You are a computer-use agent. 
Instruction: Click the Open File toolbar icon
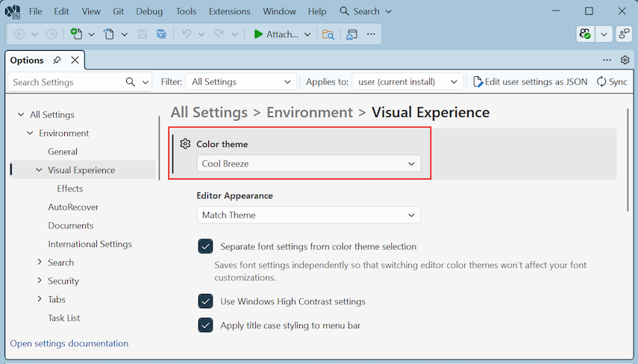pos(109,34)
